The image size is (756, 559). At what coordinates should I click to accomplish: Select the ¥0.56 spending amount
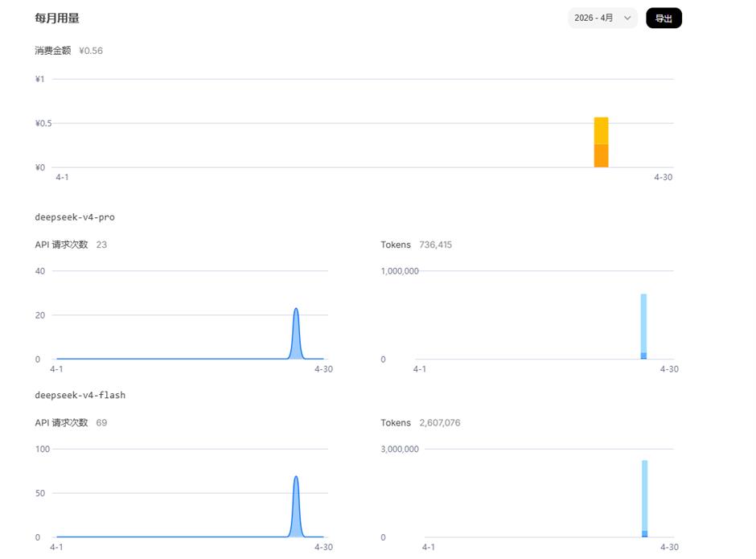click(91, 51)
